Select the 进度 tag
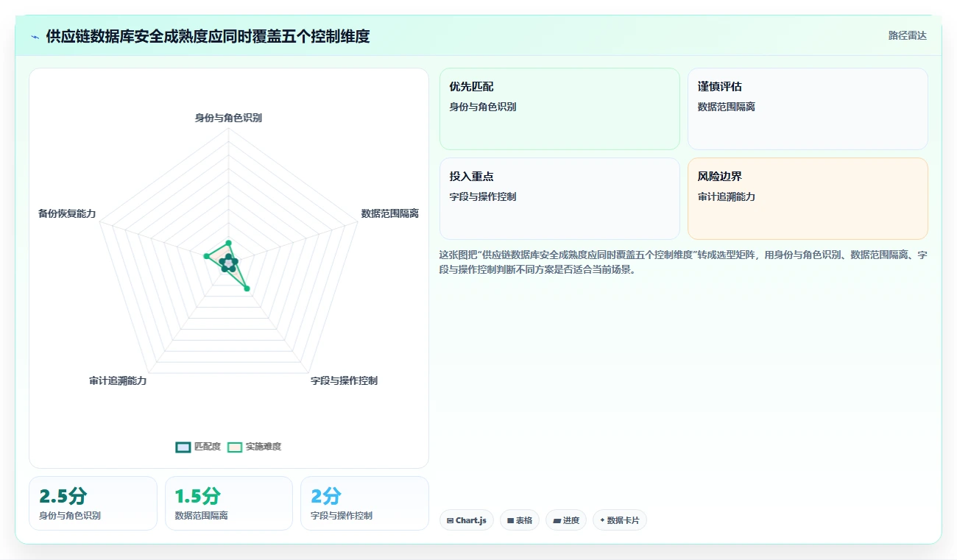This screenshot has height=560, width=957. click(566, 520)
